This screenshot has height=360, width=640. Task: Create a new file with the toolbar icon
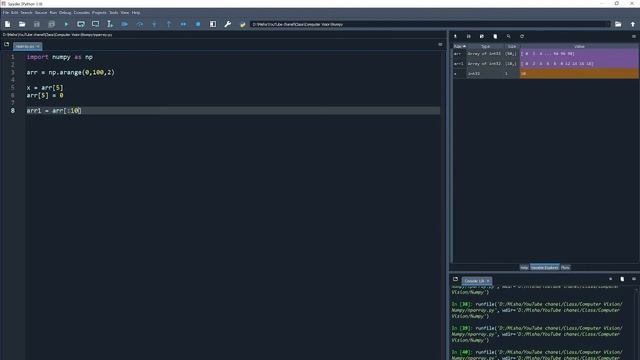point(7,24)
